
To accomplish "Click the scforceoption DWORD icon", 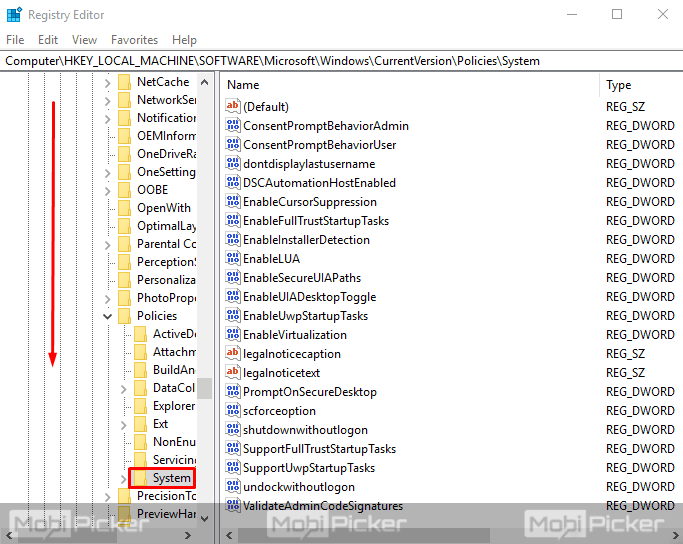I will pyautogui.click(x=233, y=410).
